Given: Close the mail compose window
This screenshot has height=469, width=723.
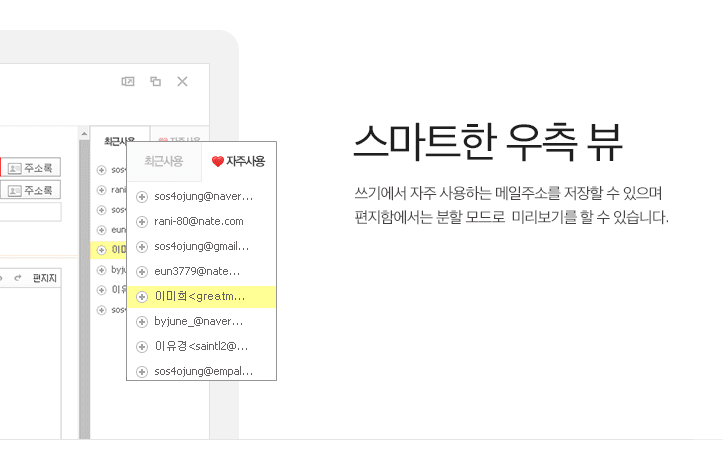Looking at the screenshot, I should (x=183, y=82).
